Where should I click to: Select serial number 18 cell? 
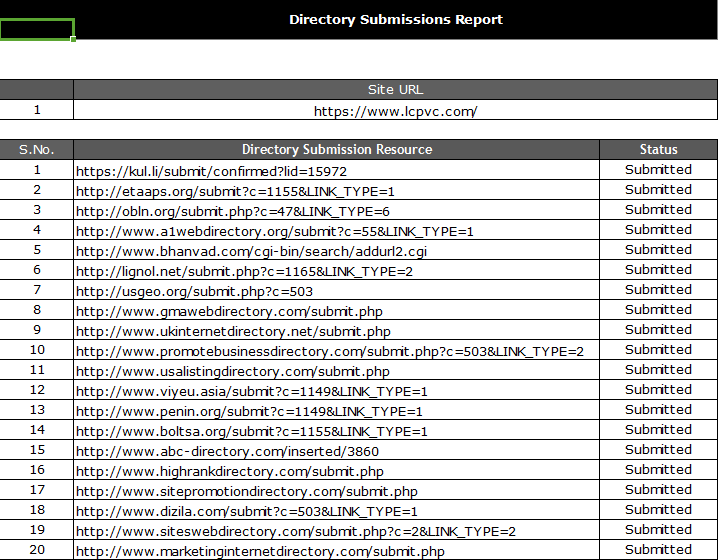(37, 510)
